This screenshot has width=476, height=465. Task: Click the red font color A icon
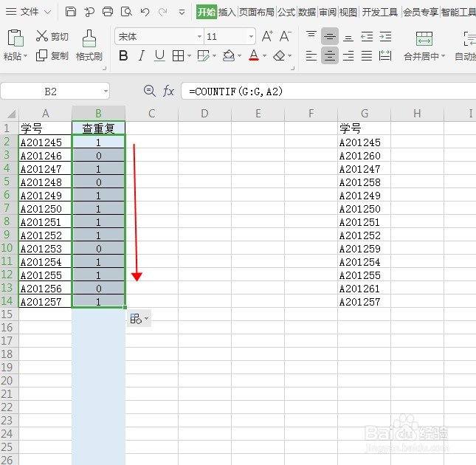254,56
